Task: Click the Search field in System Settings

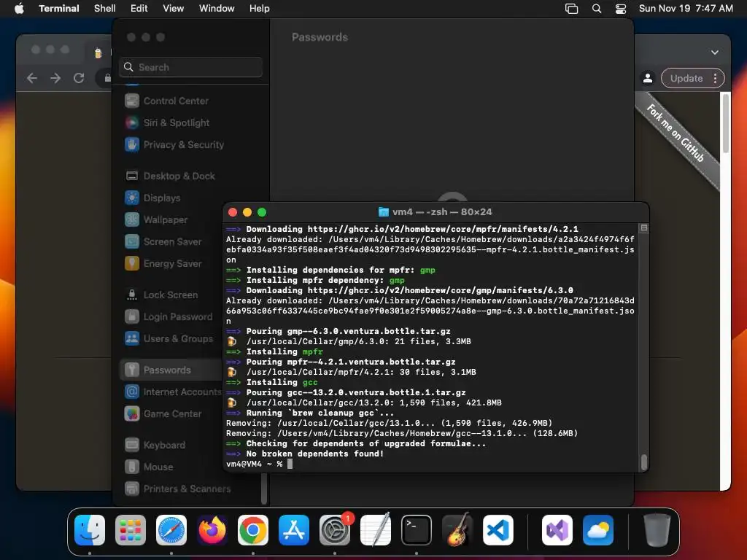Action: pyautogui.click(x=190, y=67)
